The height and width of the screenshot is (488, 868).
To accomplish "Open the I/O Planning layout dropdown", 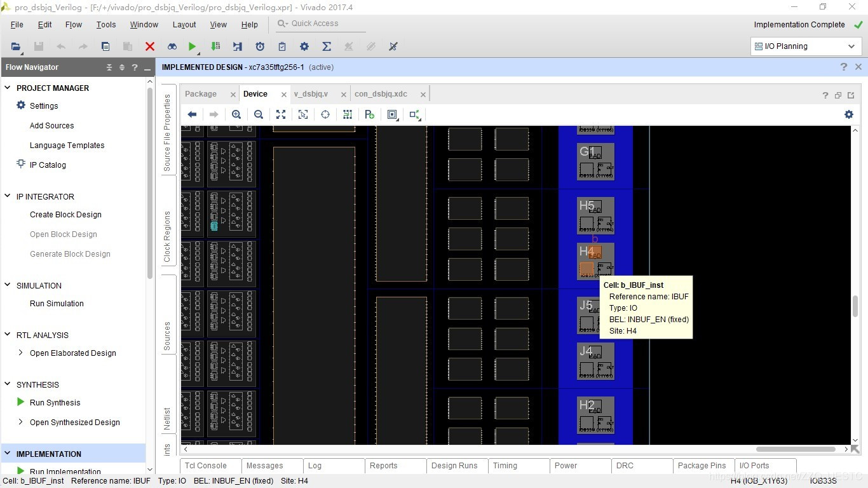I will 806,46.
